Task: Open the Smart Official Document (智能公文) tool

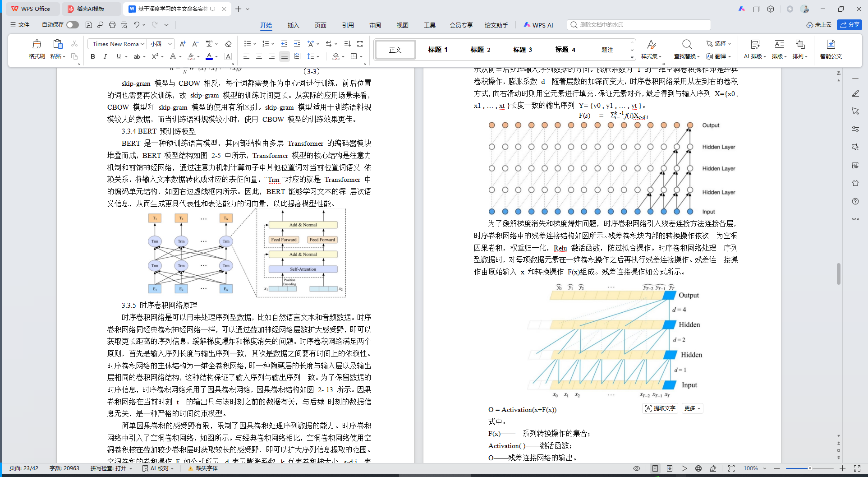Action: [x=831, y=49]
